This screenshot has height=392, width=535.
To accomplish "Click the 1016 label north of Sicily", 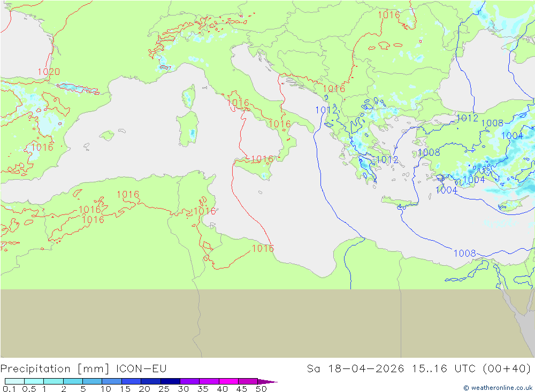I will (262, 159).
